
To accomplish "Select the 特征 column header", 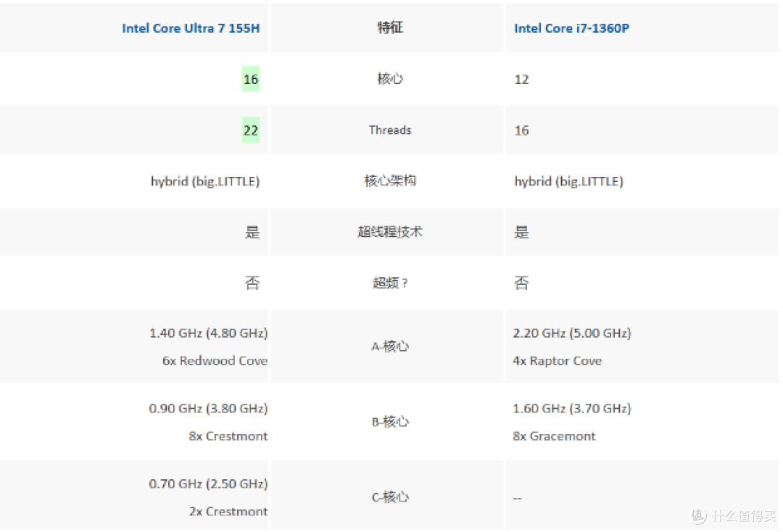I will [x=390, y=28].
